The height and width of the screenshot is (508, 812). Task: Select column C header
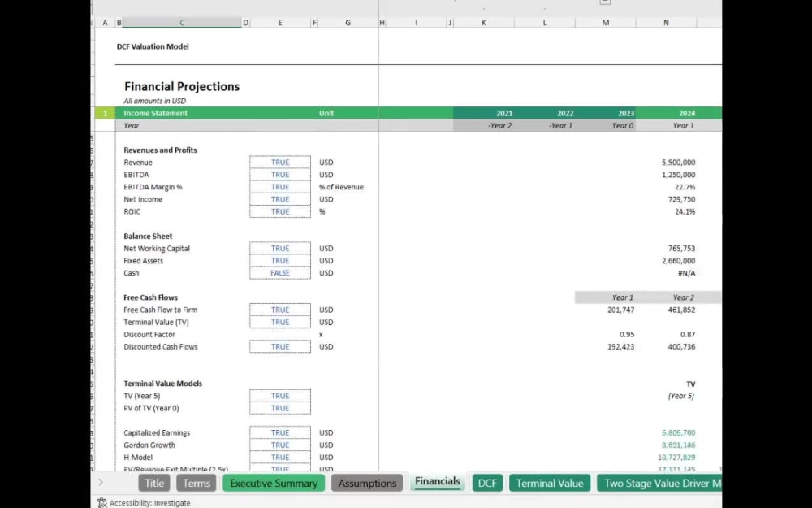pos(182,22)
